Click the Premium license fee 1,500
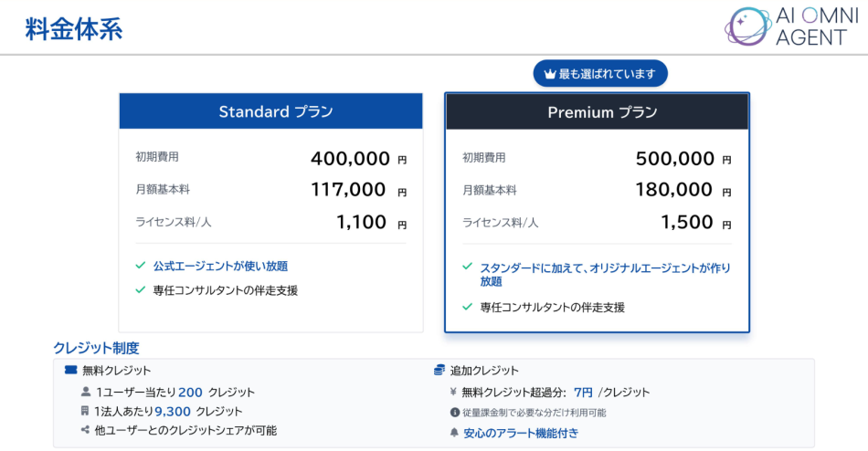The width and height of the screenshot is (868, 451). [x=687, y=222]
